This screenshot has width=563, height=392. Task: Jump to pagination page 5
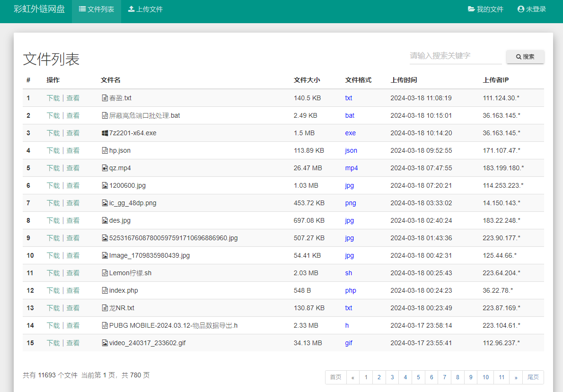pos(418,377)
